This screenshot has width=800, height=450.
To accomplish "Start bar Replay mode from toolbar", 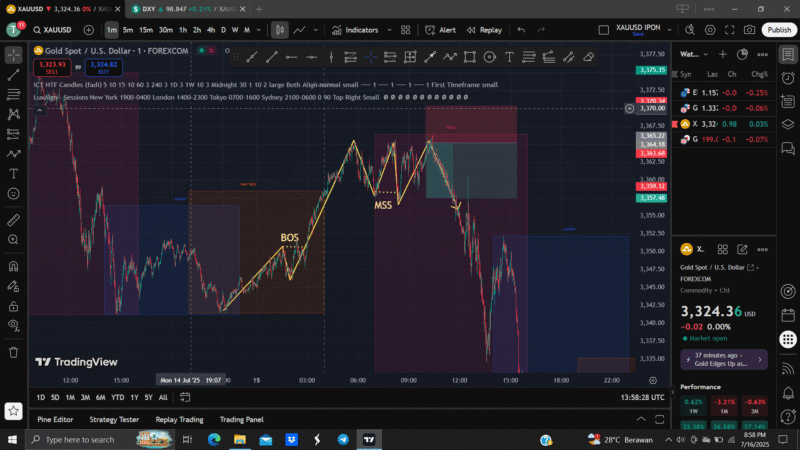I will pyautogui.click(x=484, y=30).
